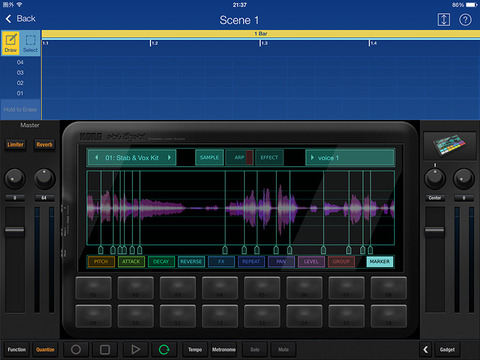Viewport: 480px width, 360px height.
Task: Select the LEVEL parameter tab
Action: point(311,262)
